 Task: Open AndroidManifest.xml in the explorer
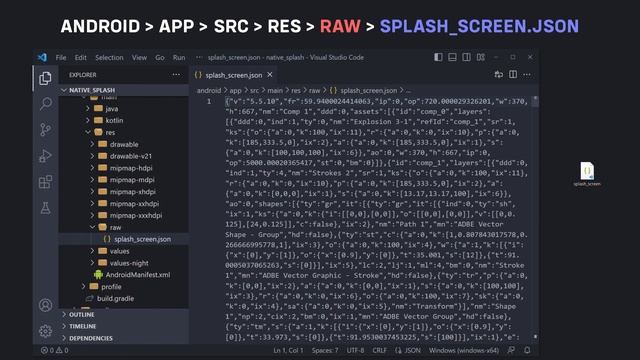[x=124, y=275]
